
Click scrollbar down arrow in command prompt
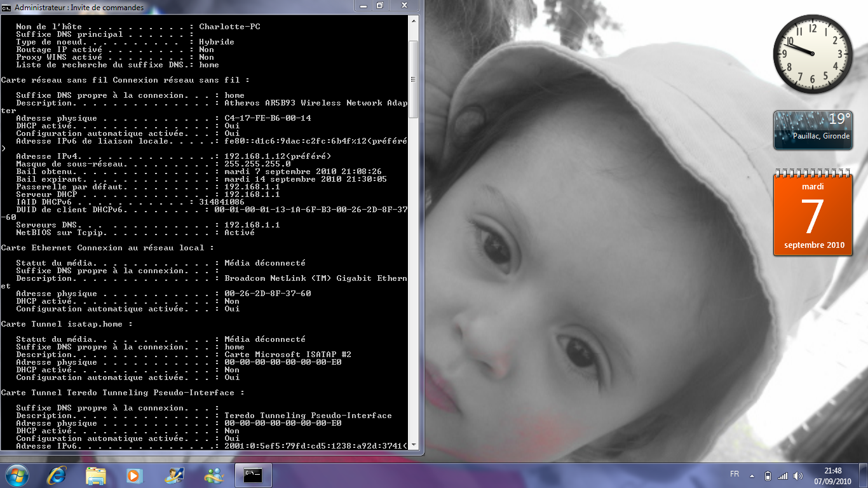[413, 445]
